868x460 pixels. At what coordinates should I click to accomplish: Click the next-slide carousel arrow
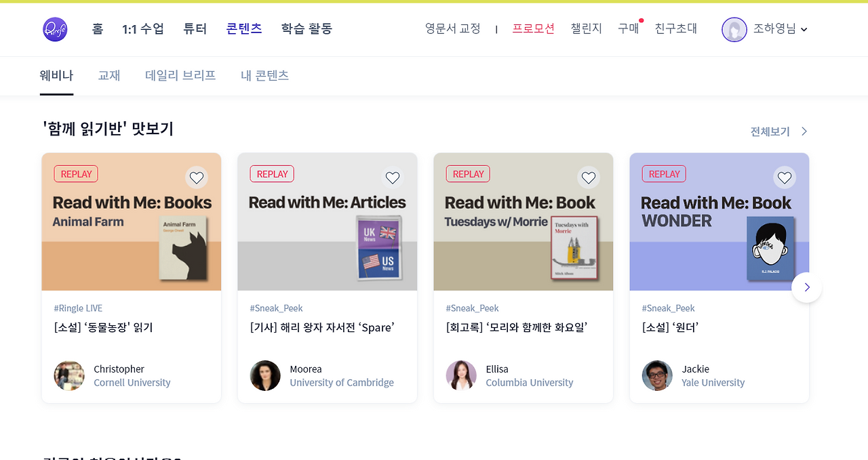click(807, 287)
